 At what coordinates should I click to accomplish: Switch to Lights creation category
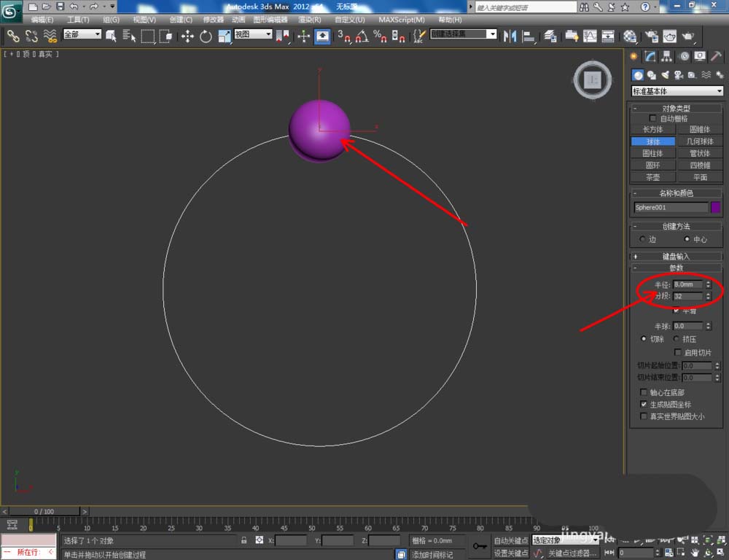pyautogui.click(x=665, y=75)
